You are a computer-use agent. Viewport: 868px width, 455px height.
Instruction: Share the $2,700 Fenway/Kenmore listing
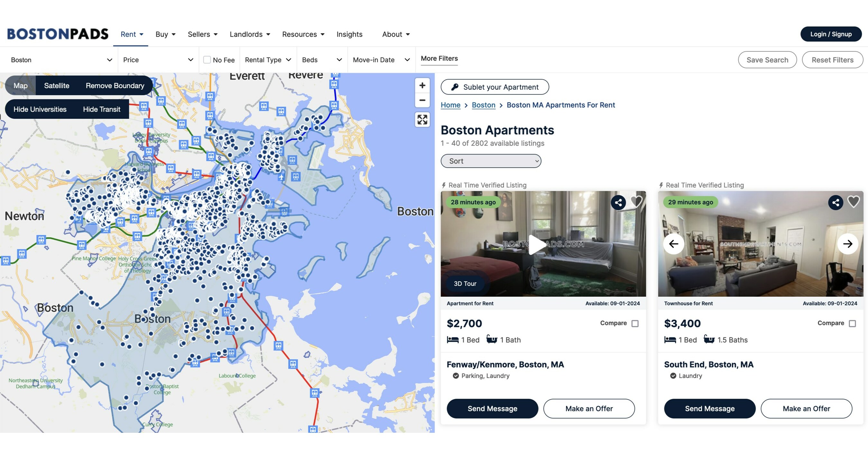pyautogui.click(x=618, y=202)
